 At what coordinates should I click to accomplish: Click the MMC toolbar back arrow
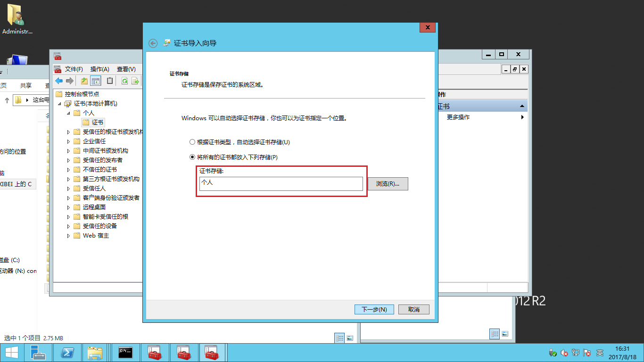pyautogui.click(x=59, y=81)
